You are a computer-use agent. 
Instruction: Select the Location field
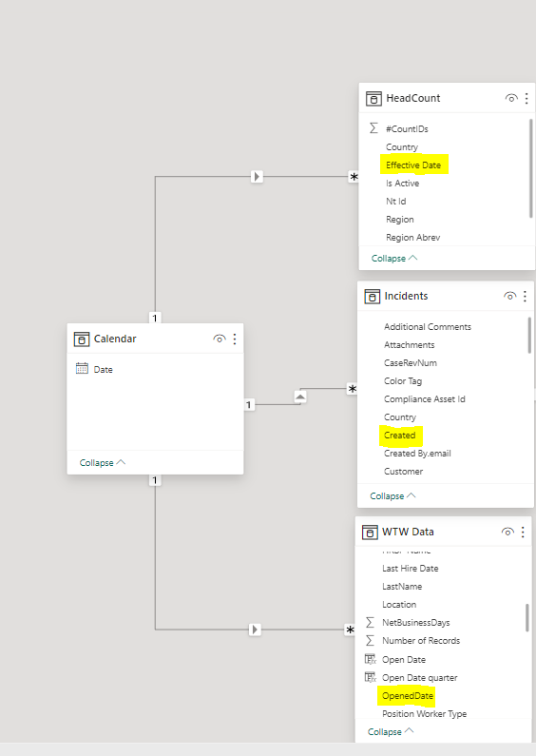(399, 605)
